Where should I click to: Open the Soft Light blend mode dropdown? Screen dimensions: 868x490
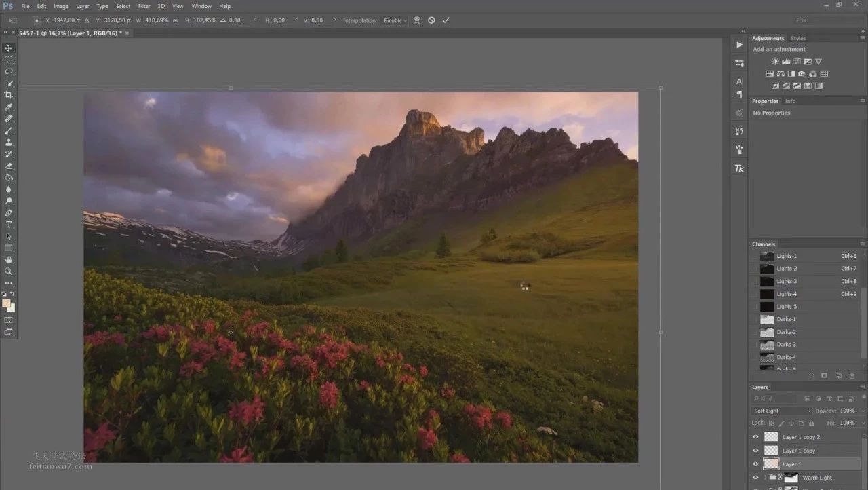click(x=781, y=411)
